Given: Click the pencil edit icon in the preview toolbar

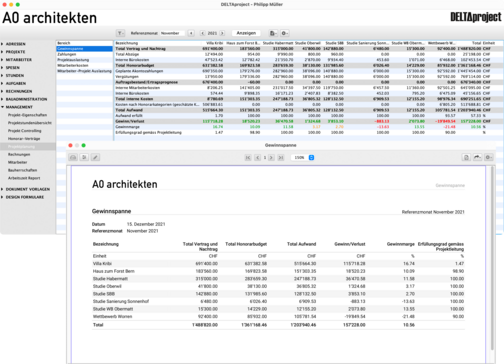Looking at the screenshot, I should click(x=95, y=157).
